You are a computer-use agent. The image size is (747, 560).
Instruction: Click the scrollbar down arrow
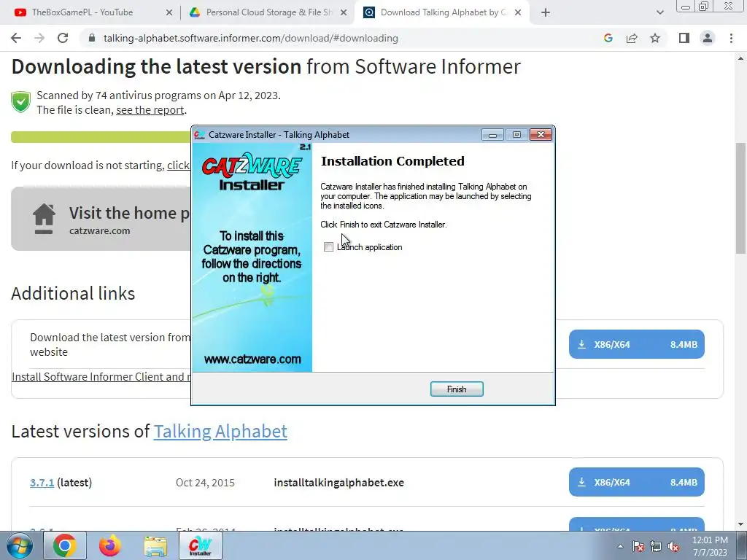click(x=740, y=525)
